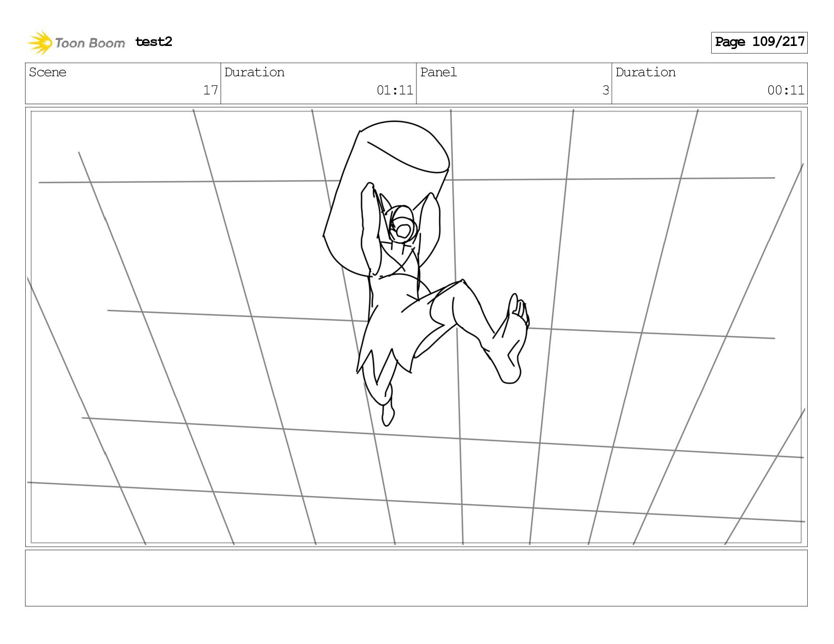The height and width of the screenshot is (644, 834).
Task: Select the panel number '3'
Action: click(606, 90)
